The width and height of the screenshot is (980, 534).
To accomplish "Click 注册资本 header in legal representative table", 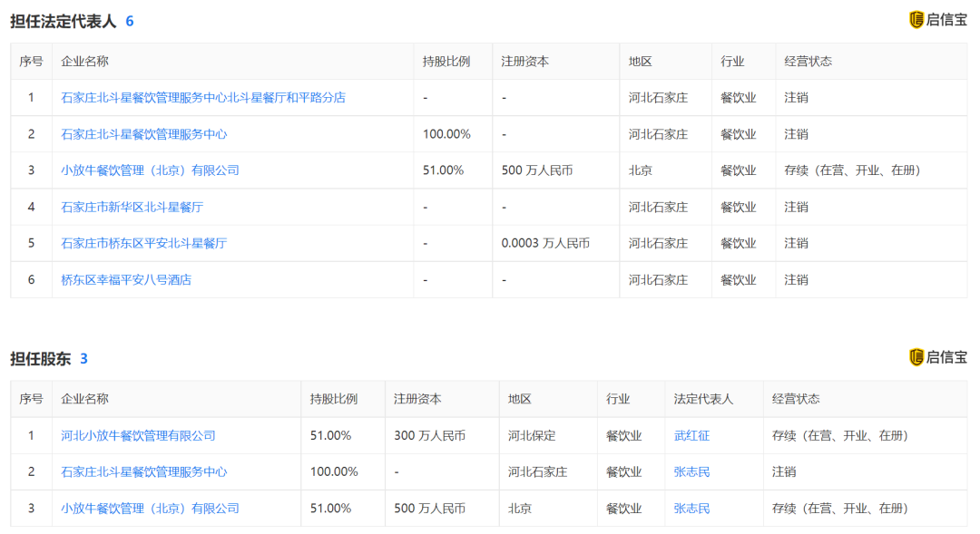I will point(525,62).
